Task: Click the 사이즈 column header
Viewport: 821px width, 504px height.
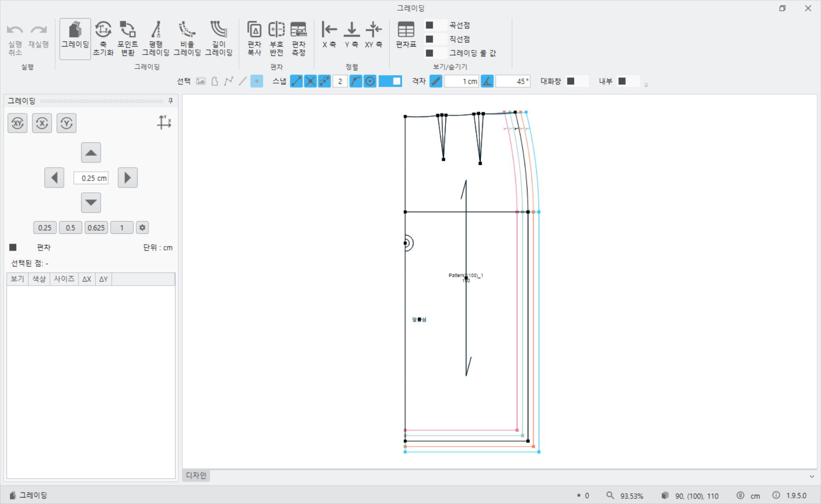Action: click(x=64, y=279)
